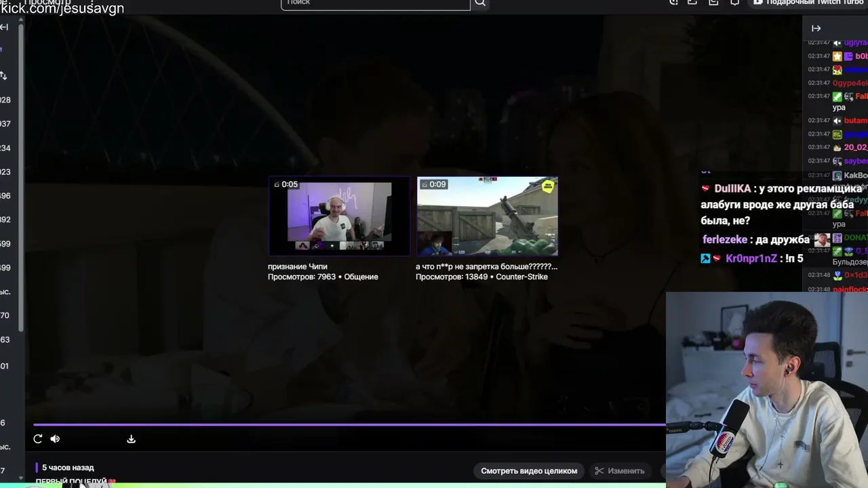Click the 'признание Чипи' clip title
The image size is (868, 488).
[298, 266]
